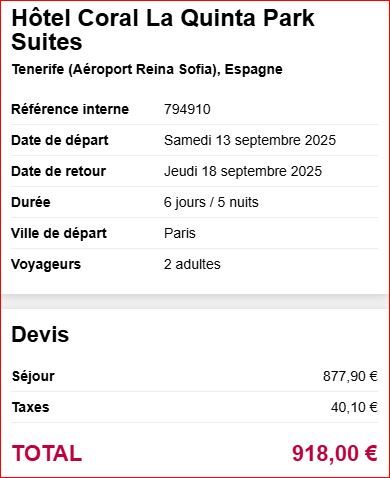390x478 pixels.
Task: Select the Tenerife airport location subtitle
Action: point(147,70)
